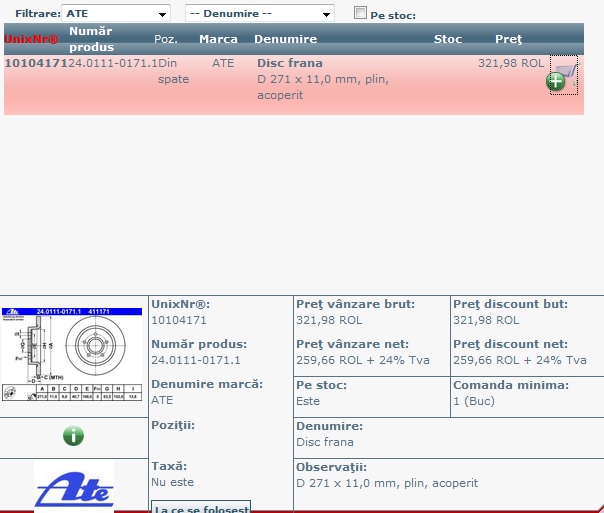Click product number 24.0111-0171.1 in the row
Image resolution: width=604 pixels, height=513 pixels.
(x=113, y=63)
